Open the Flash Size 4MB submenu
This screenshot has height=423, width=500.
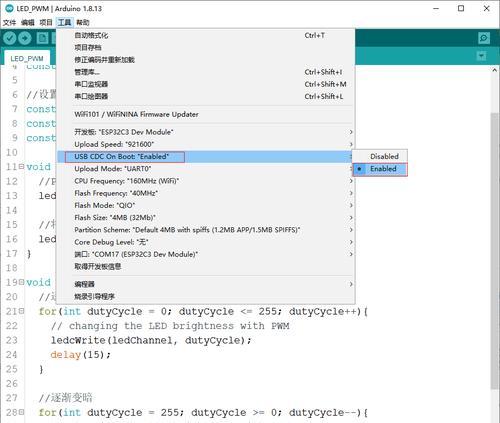pyautogui.click(x=205, y=218)
